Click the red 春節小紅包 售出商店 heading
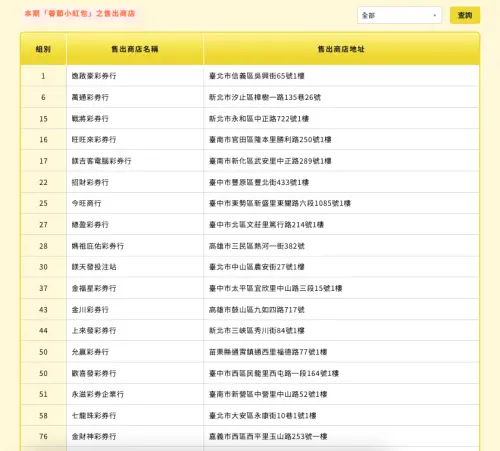This screenshot has height=451, width=500. (x=80, y=14)
